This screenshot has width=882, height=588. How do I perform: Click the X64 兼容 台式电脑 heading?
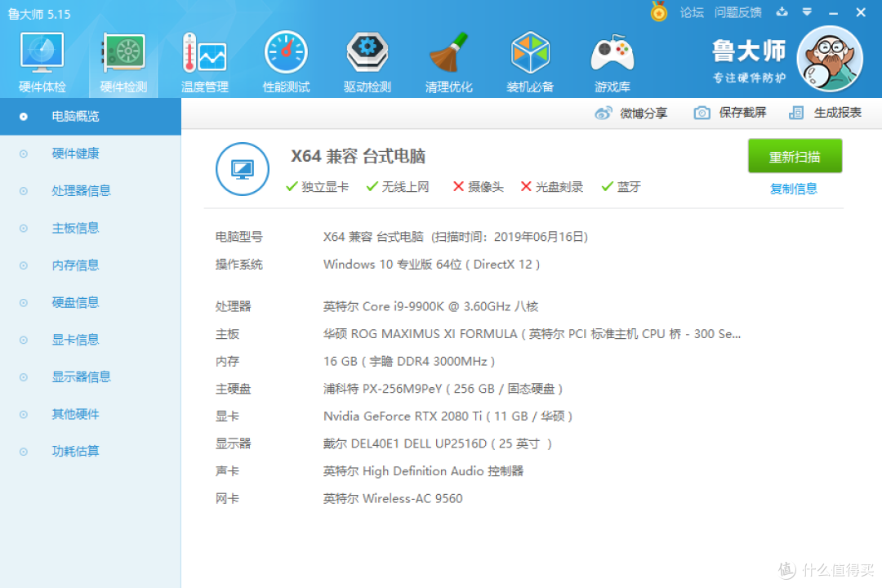click(x=358, y=156)
